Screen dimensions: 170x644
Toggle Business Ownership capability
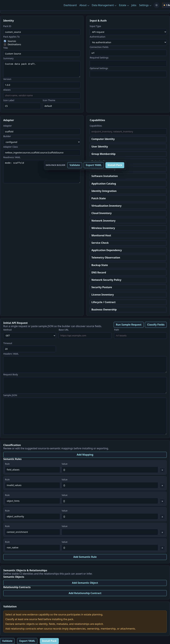point(128,310)
